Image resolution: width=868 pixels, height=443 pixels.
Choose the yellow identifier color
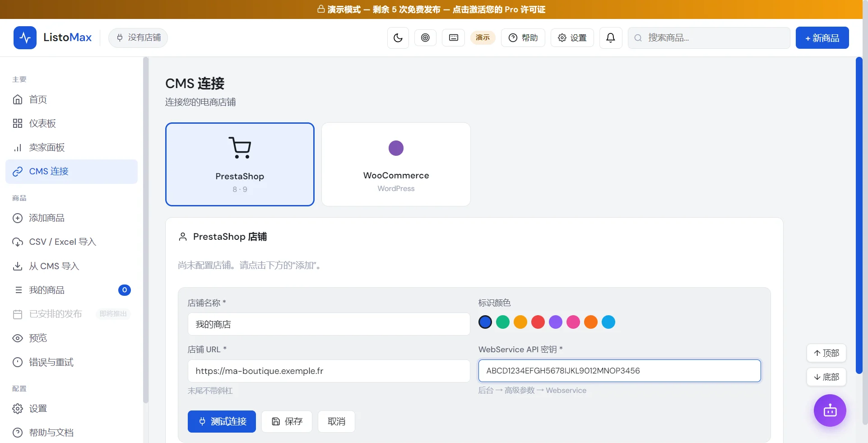tap(520, 322)
